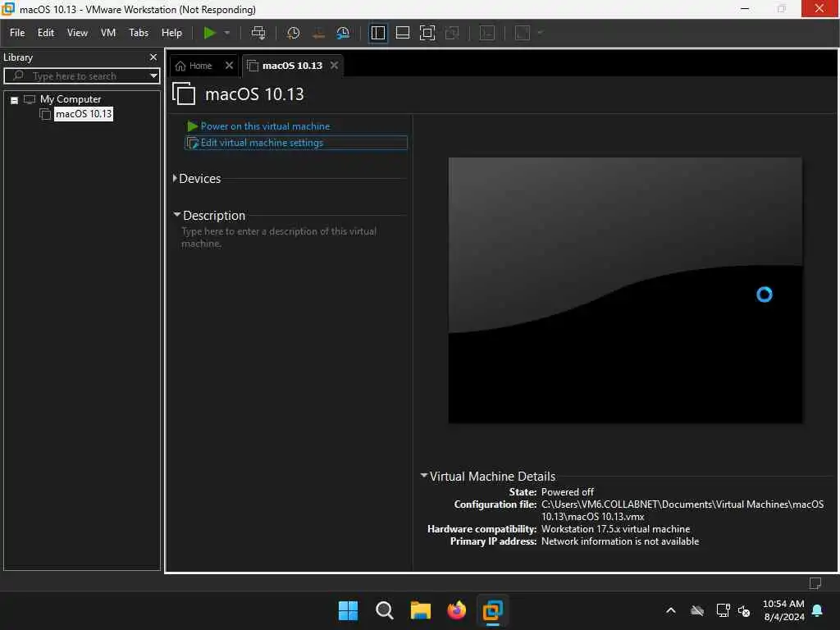Open Firefox from the taskbar
The height and width of the screenshot is (630, 840).
456,610
